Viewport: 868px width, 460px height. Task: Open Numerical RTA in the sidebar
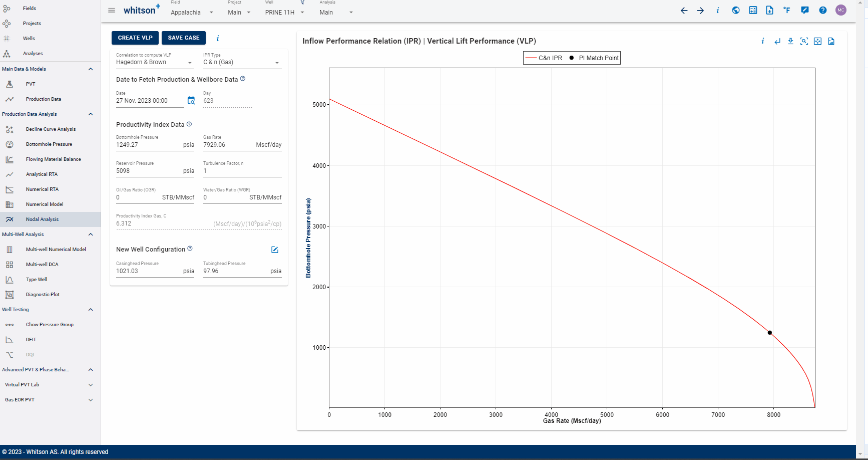click(x=50, y=189)
